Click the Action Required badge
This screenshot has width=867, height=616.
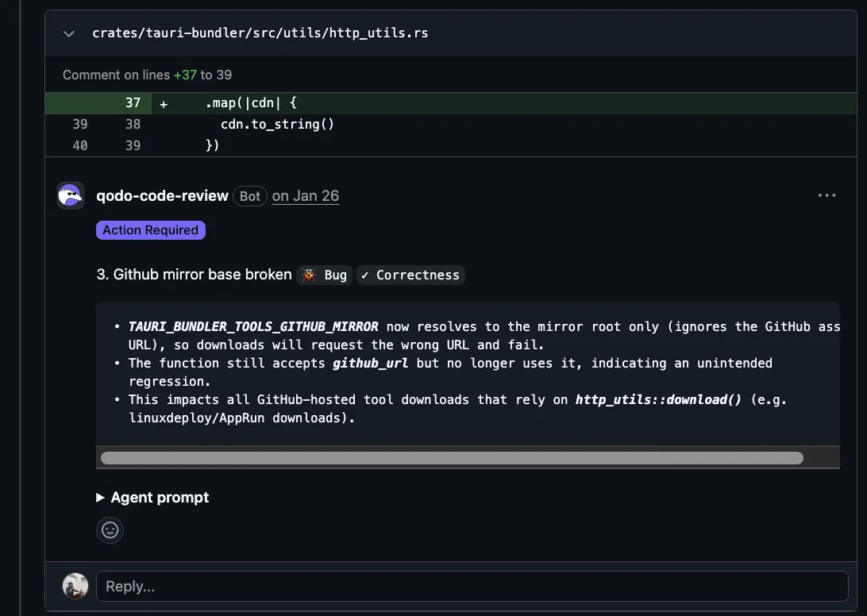(x=150, y=230)
